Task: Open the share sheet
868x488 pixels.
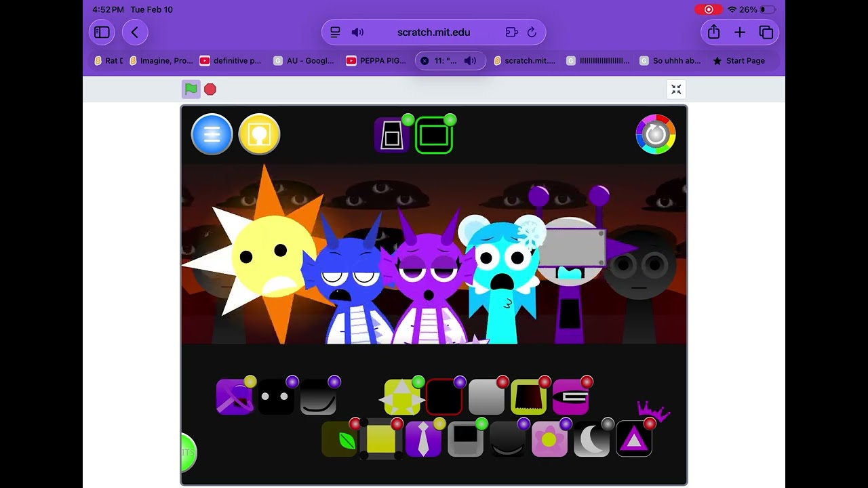Action: [713, 32]
